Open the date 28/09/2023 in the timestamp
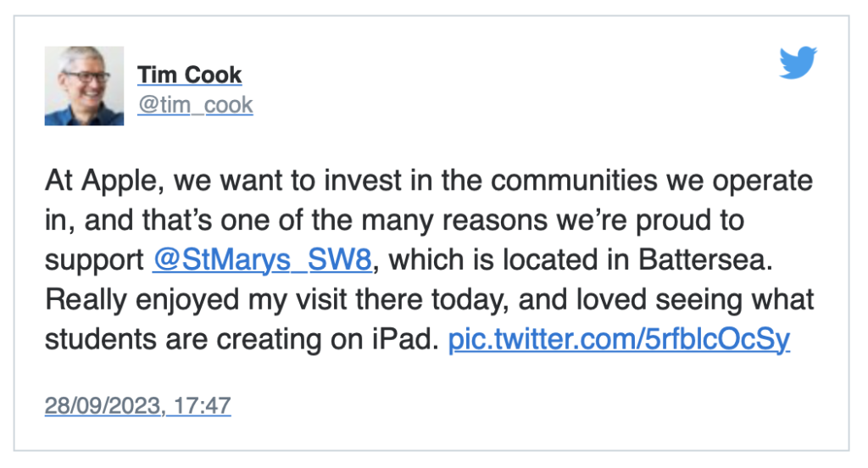868x468 pixels. point(103,405)
